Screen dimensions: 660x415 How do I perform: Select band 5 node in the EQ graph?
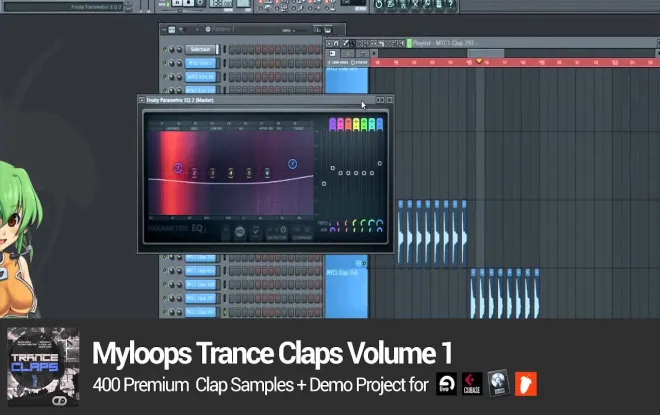pos(249,173)
